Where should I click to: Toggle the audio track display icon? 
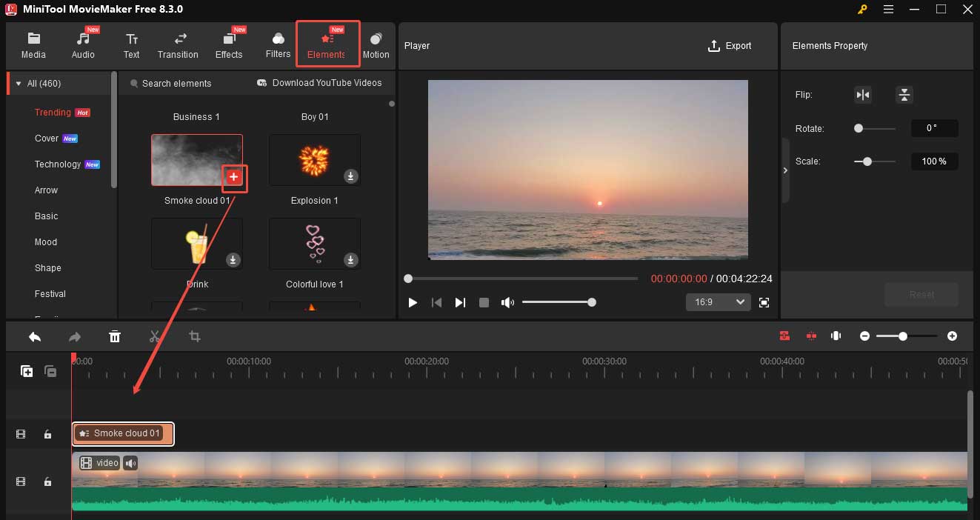coord(836,336)
